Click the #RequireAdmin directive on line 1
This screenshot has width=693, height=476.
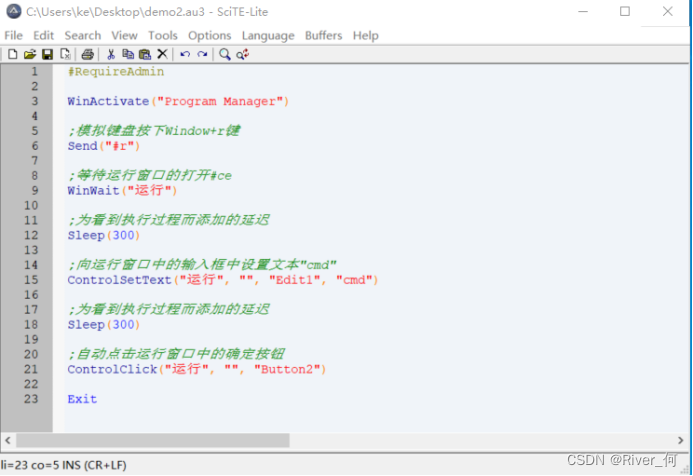point(116,72)
